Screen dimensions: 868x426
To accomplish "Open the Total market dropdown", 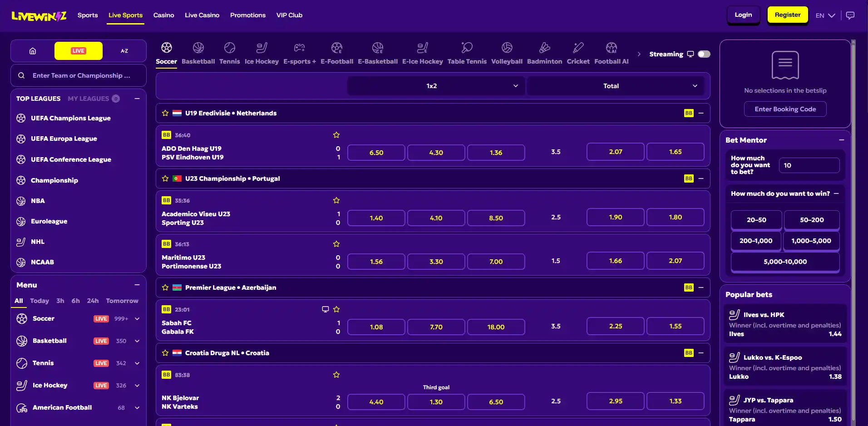I will [x=615, y=86].
